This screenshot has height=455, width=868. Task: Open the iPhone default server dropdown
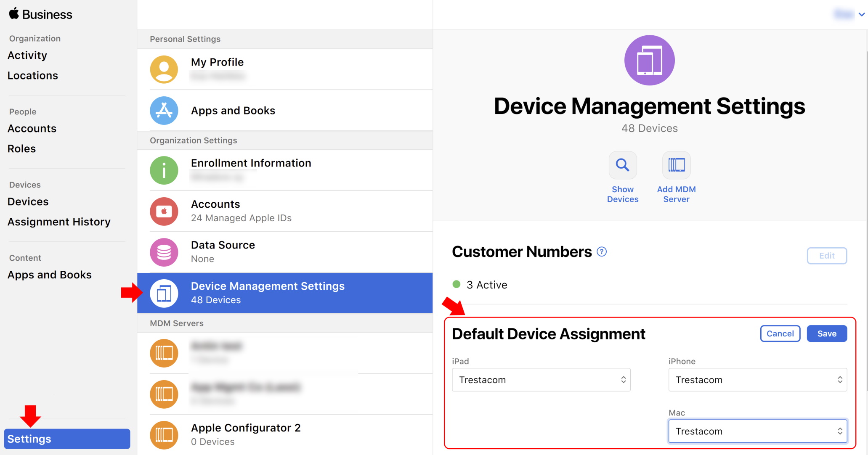tap(758, 380)
